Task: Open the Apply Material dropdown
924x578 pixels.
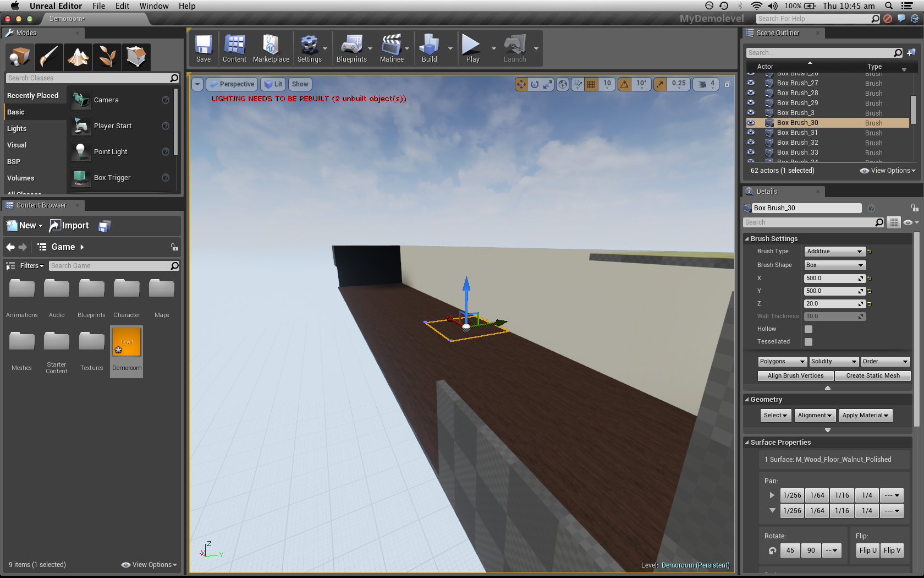Action: click(x=865, y=416)
